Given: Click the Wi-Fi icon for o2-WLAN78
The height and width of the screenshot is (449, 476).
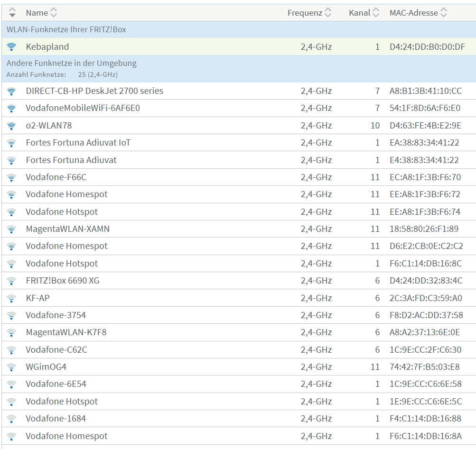Looking at the screenshot, I should coord(11,126).
